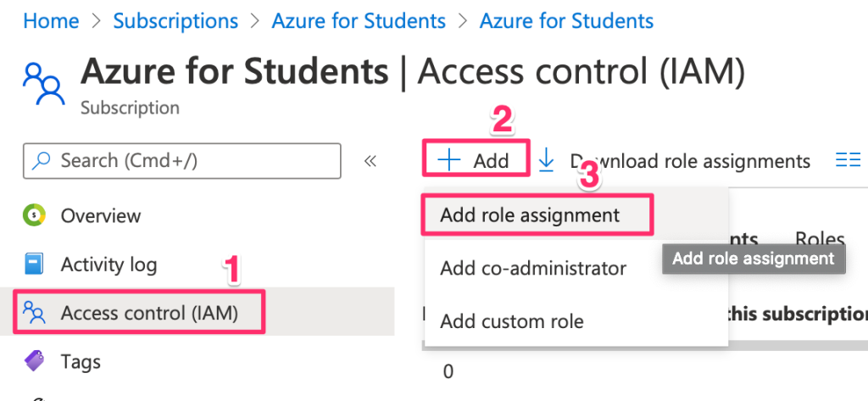868x401 pixels.
Task: Click the Overview circular icon
Action: tap(34, 214)
